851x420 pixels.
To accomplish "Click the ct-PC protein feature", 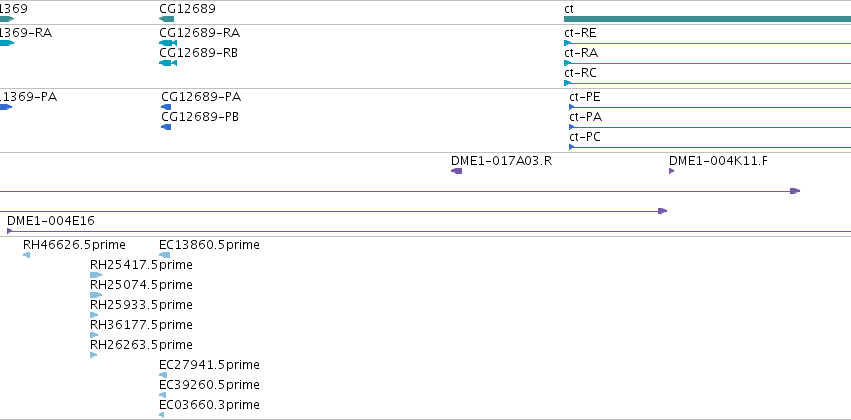I will tap(572, 147).
